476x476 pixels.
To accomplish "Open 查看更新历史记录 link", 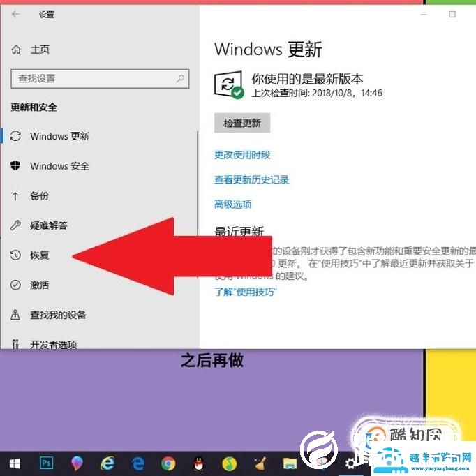I will [251, 179].
